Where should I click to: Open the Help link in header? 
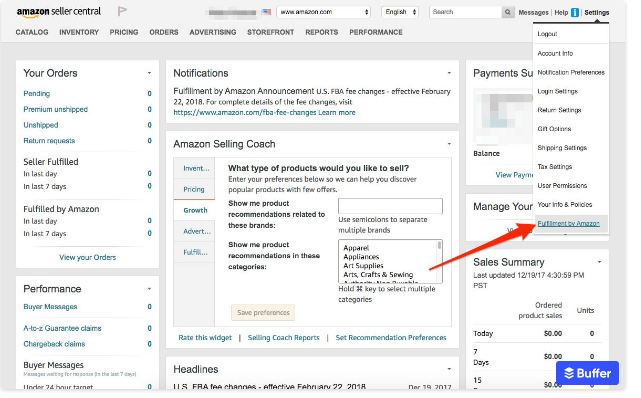561,13
